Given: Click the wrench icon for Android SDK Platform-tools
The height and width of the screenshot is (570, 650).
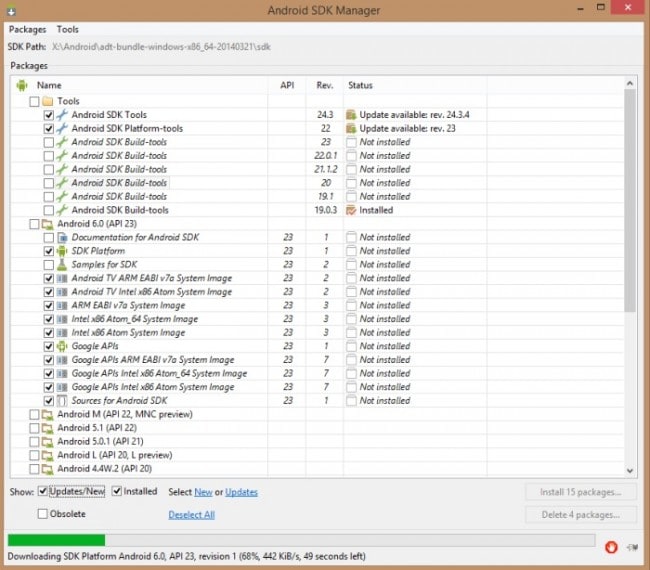Looking at the screenshot, I should [x=62, y=129].
